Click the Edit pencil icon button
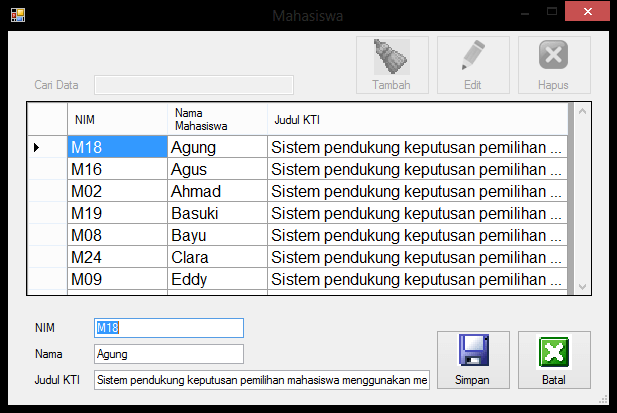This screenshot has width=617, height=413. (x=472, y=64)
